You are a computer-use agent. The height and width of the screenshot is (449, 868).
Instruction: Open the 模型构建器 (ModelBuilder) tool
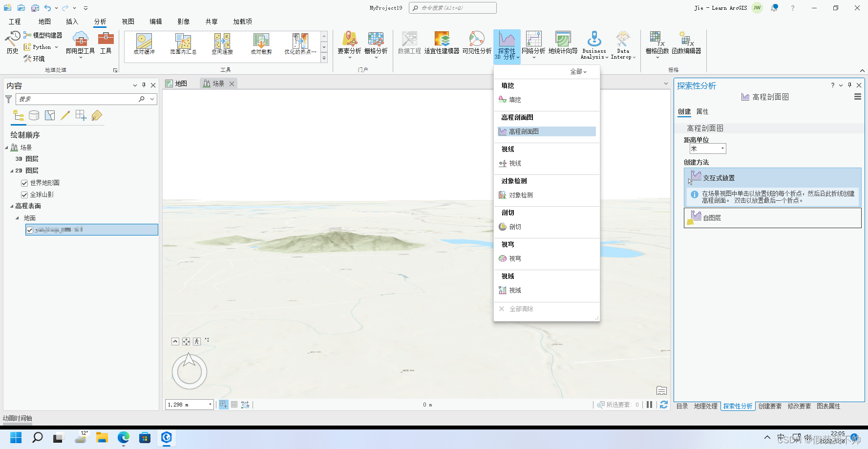click(x=44, y=35)
